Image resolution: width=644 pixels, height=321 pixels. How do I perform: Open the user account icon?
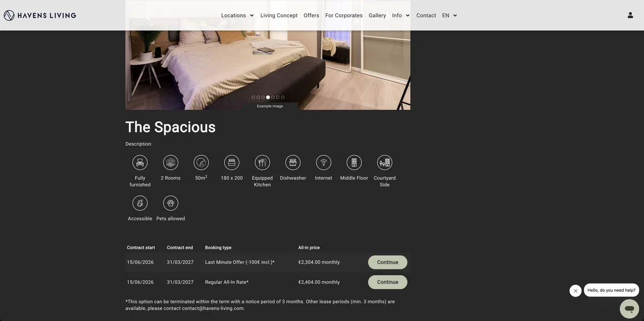click(630, 16)
